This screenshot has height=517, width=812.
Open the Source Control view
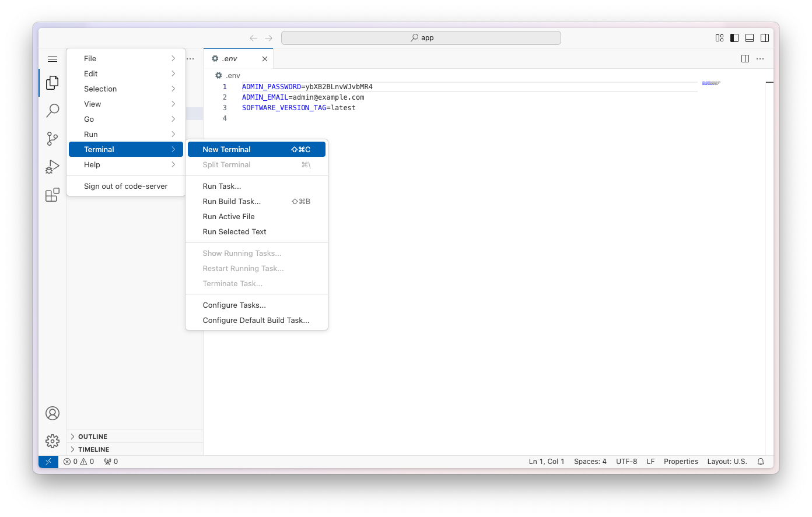point(52,138)
